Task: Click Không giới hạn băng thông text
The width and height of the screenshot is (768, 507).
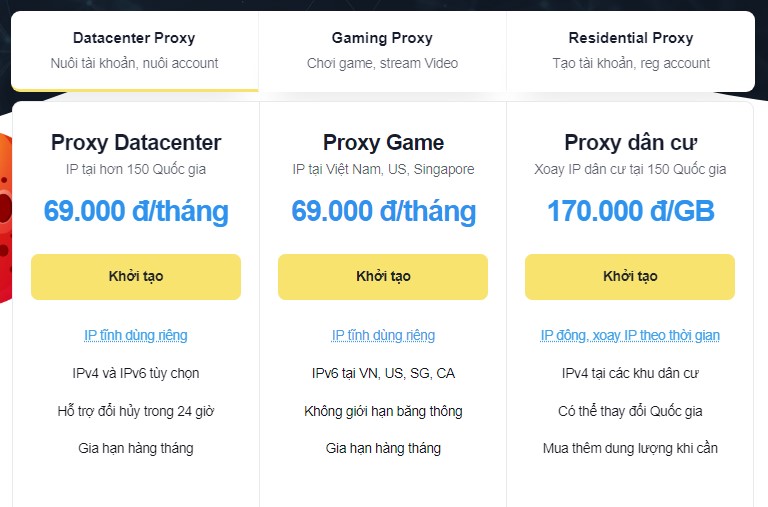Action: pos(383,411)
